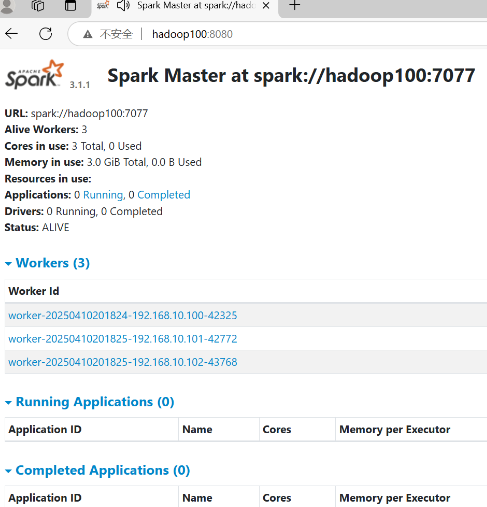487x507 pixels.
Task: Click the Spark Master page heading
Action: tap(291, 75)
